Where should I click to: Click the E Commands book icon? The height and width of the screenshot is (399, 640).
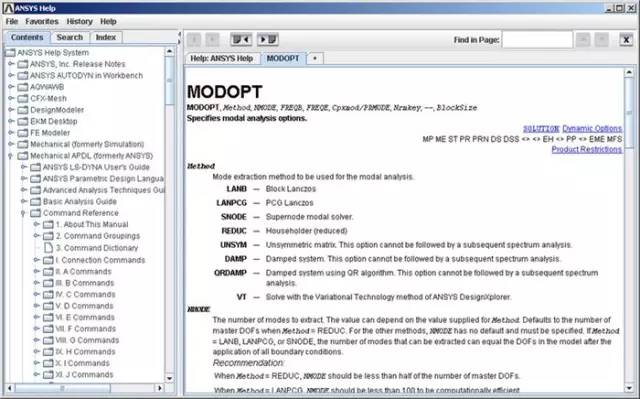coord(48,317)
